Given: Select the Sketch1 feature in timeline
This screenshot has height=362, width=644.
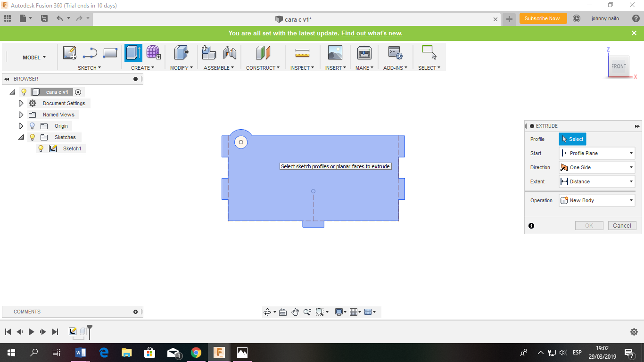Looking at the screenshot, I should 73,332.
